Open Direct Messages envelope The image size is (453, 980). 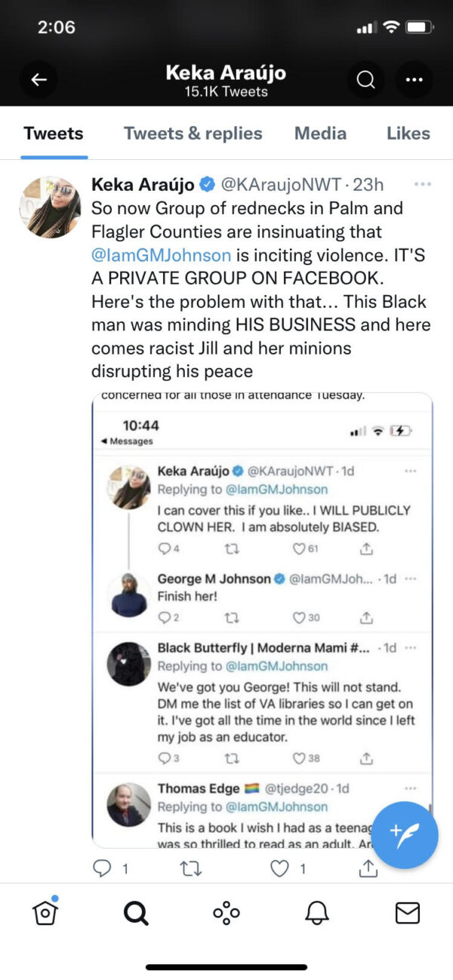click(x=408, y=913)
